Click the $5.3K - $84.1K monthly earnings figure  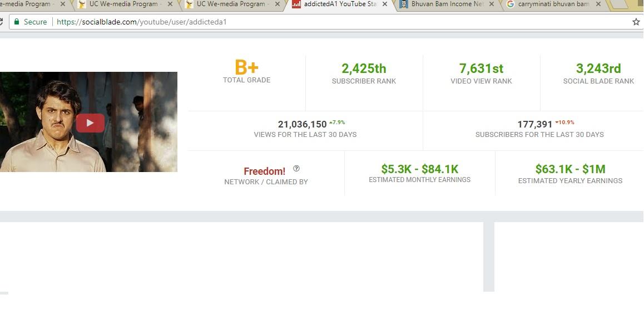point(419,169)
